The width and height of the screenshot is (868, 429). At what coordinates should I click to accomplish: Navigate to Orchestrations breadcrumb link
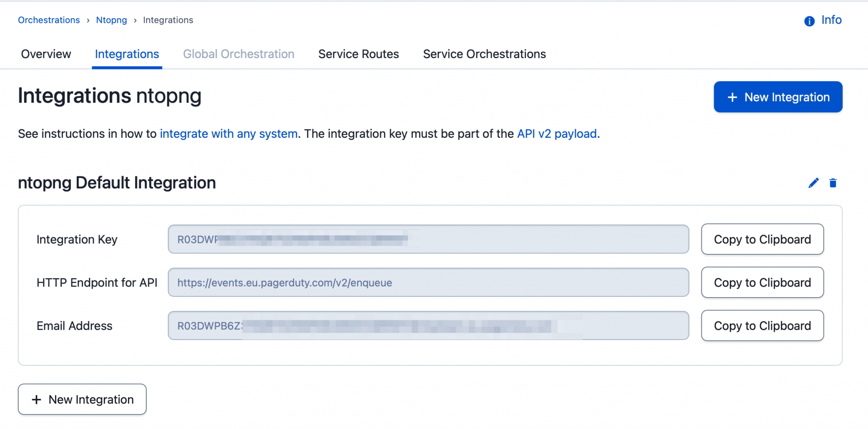[x=48, y=20]
